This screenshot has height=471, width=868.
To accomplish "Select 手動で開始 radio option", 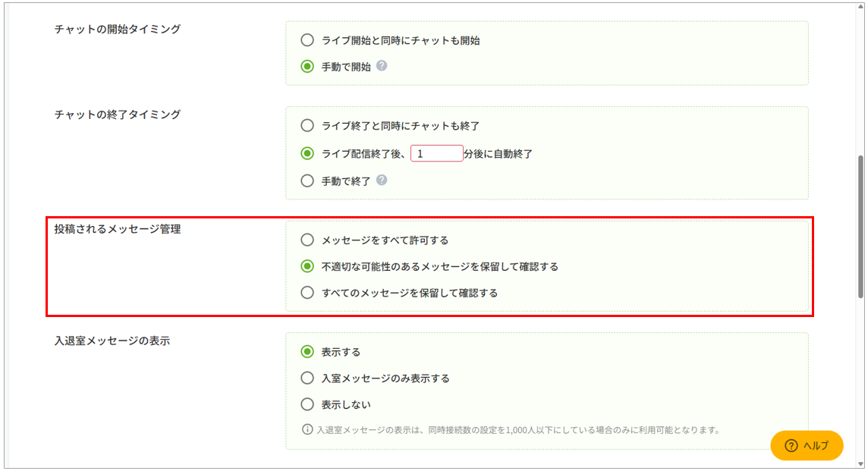I will click(307, 67).
